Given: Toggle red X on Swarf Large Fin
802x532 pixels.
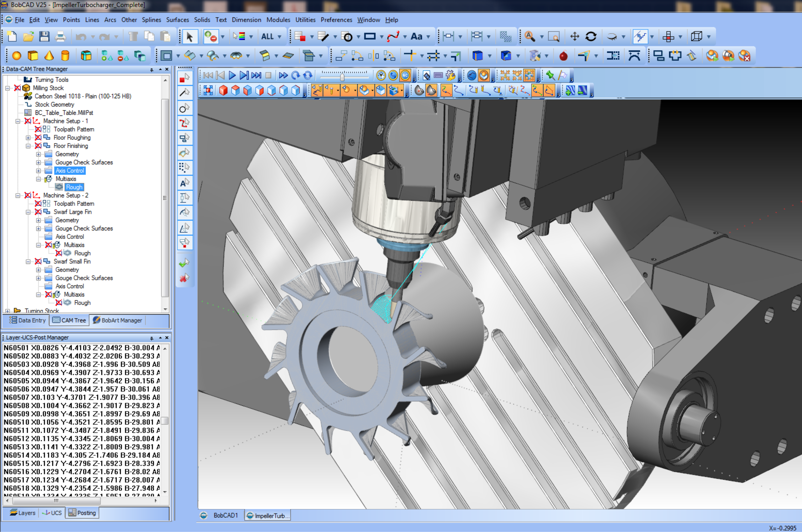Looking at the screenshot, I should click(x=38, y=212).
